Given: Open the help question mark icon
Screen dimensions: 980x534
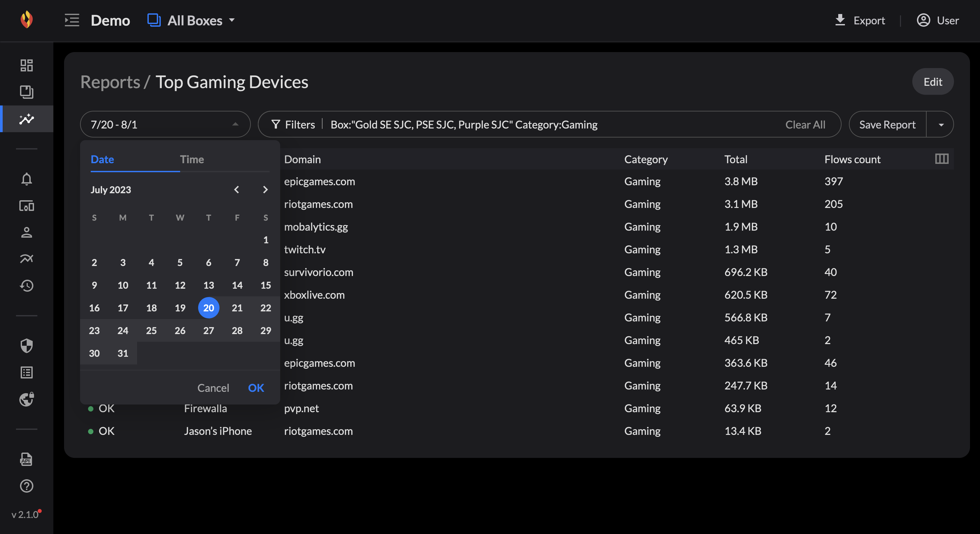Looking at the screenshot, I should [27, 486].
